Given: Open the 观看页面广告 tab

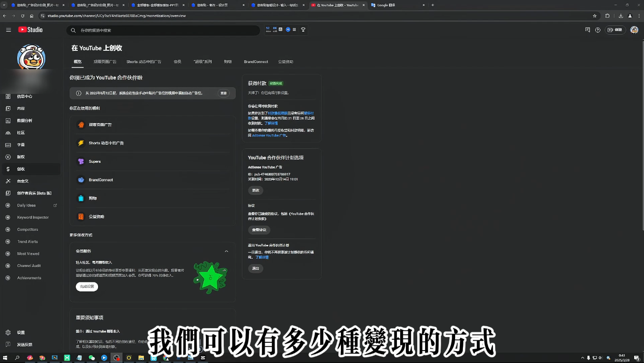Looking at the screenshot, I should tap(105, 62).
